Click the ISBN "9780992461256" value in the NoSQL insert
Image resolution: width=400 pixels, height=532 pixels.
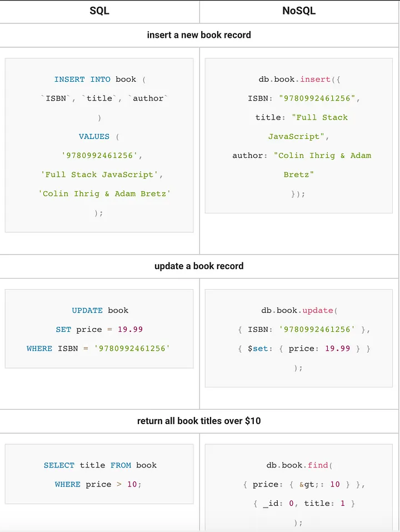319,98
